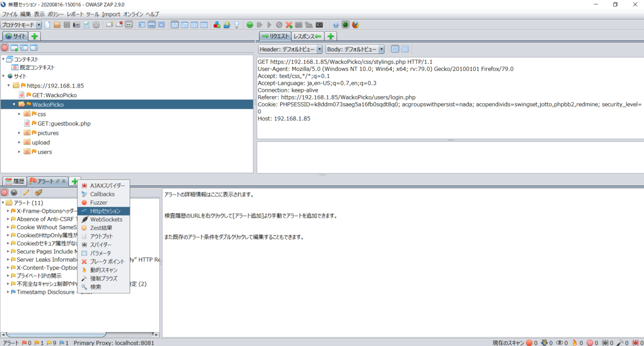Click the Continue gray play arrow icon
The height and width of the screenshot is (346, 644).
click(269, 25)
